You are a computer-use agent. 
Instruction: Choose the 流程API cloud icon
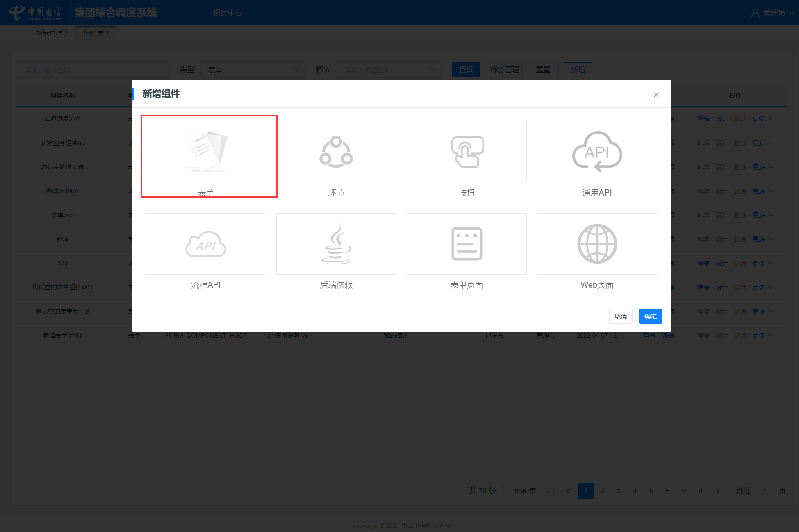click(x=206, y=244)
